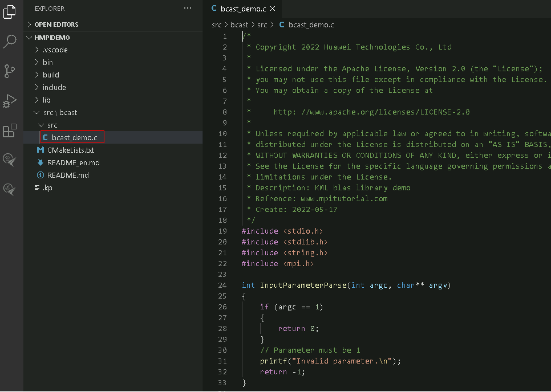Open the Source Control view
The image size is (551, 392).
[x=10, y=71]
